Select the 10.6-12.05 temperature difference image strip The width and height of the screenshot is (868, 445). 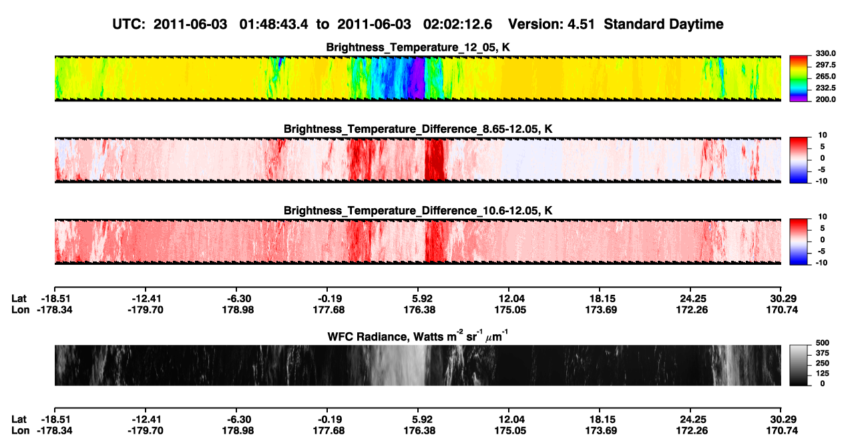(x=417, y=242)
